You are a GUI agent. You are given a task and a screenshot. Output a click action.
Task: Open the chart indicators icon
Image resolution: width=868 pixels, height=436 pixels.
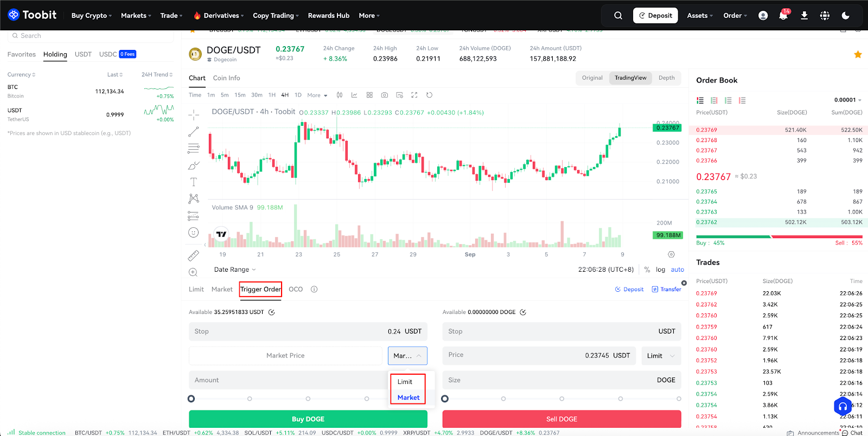pyautogui.click(x=354, y=95)
